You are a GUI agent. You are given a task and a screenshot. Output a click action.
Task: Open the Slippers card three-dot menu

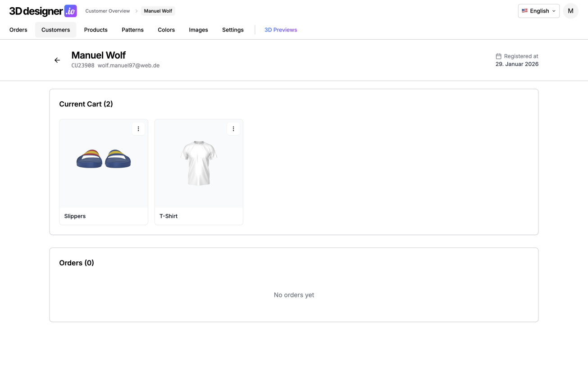tap(138, 129)
